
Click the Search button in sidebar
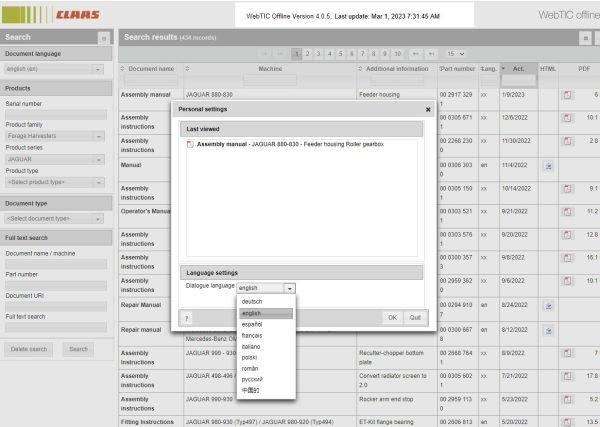(x=78, y=349)
